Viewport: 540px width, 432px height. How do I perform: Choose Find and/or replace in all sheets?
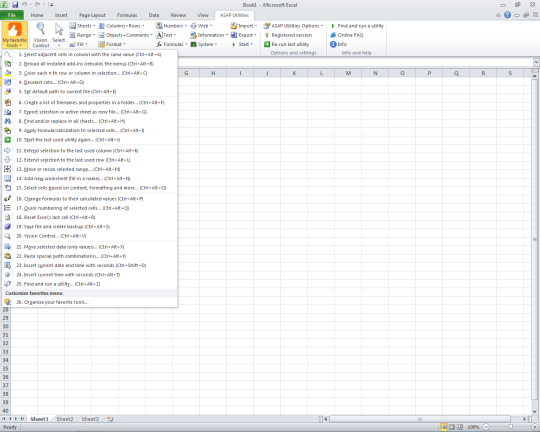90,121
